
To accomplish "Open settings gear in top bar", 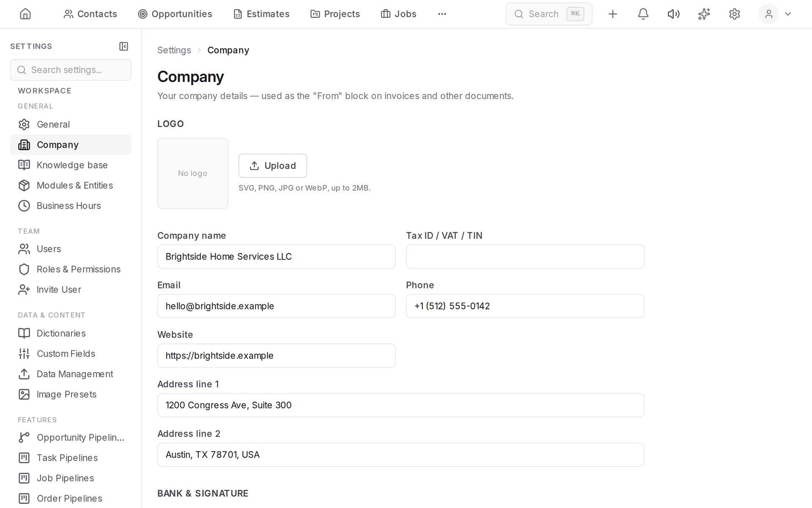I will pyautogui.click(x=734, y=14).
